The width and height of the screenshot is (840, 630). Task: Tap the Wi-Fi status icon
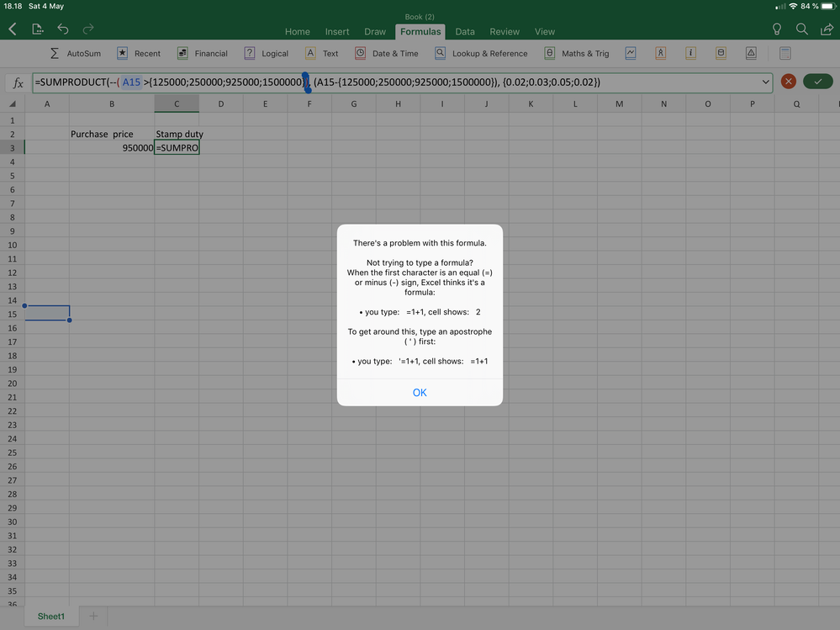point(793,6)
